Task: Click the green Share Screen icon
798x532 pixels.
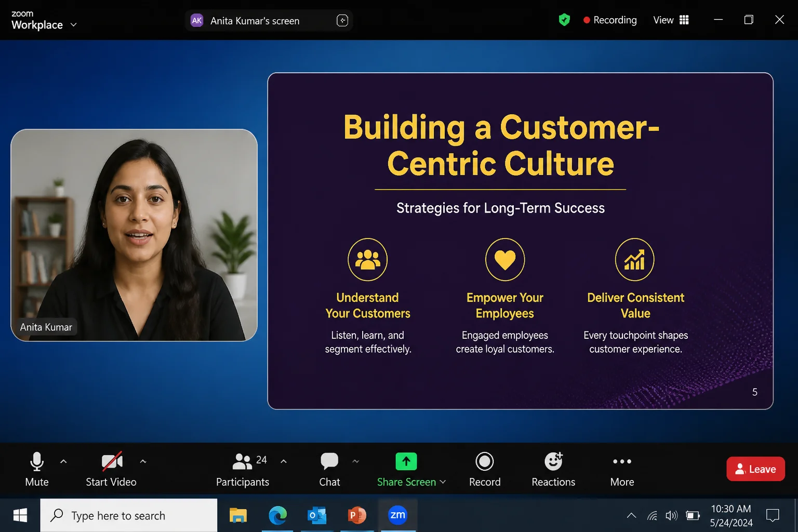Action: 406,461
